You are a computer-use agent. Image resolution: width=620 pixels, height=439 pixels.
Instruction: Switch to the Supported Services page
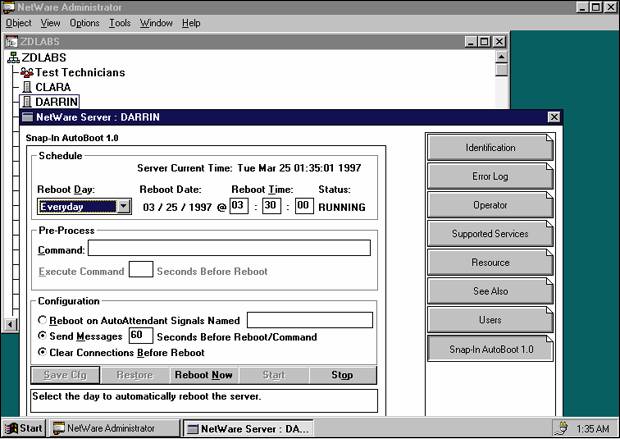[490, 234]
